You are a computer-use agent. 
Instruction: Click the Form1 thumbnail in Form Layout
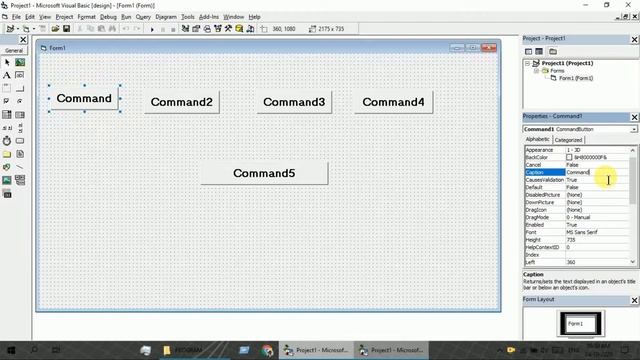point(580,324)
